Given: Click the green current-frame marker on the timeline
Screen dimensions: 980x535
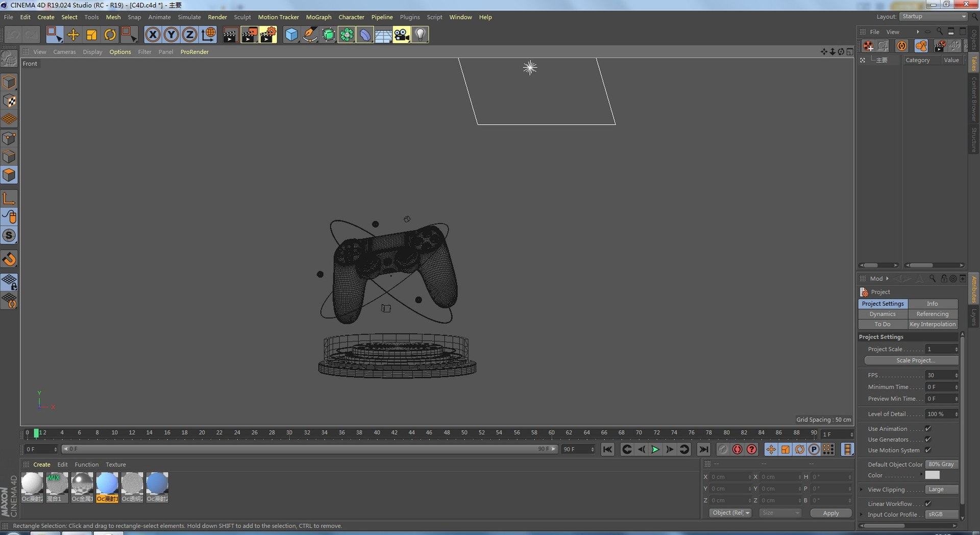Looking at the screenshot, I should (x=36, y=433).
